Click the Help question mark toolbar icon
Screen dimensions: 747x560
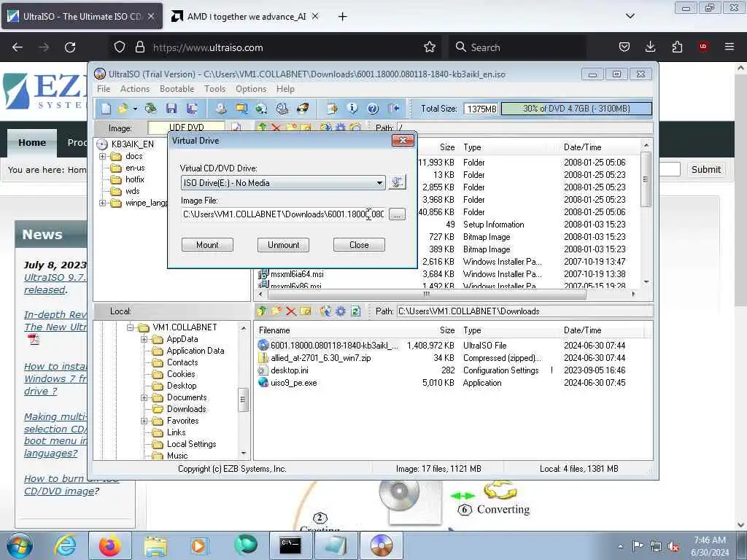tap(373, 109)
